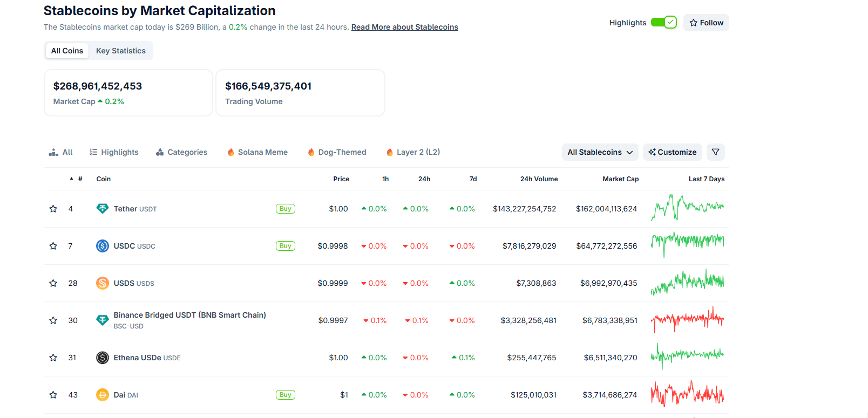Toggle the Highlights switch off
Image resolution: width=868 pixels, height=418 pixels.
(663, 22)
